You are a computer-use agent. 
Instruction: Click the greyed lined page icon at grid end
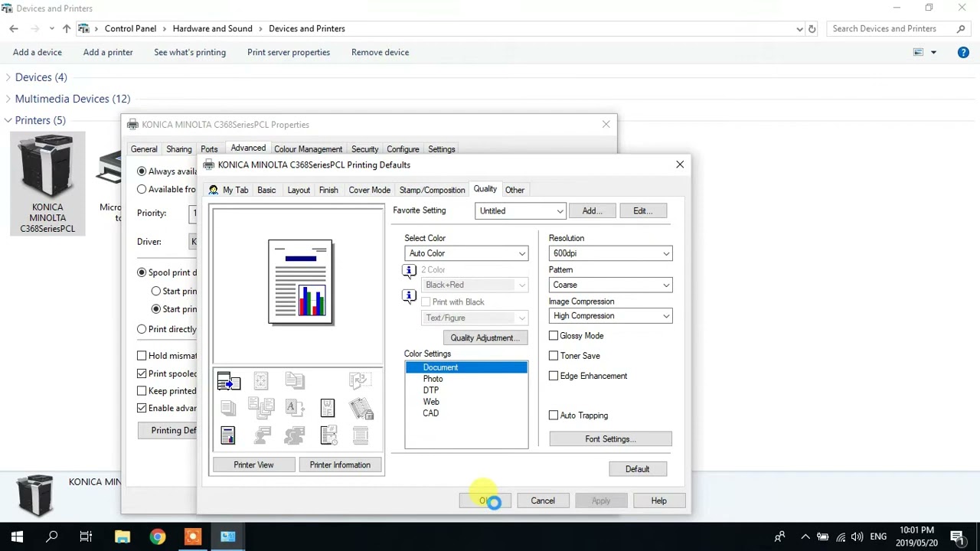pos(361,435)
